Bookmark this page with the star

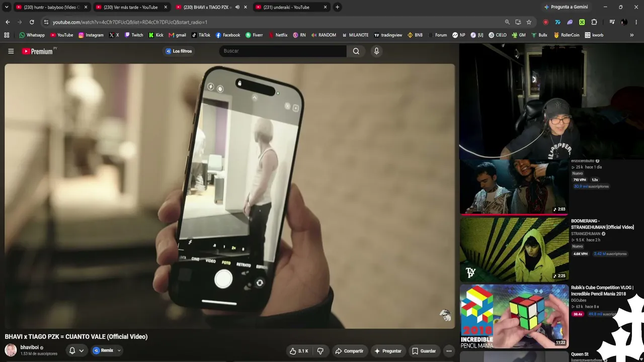[529, 22]
